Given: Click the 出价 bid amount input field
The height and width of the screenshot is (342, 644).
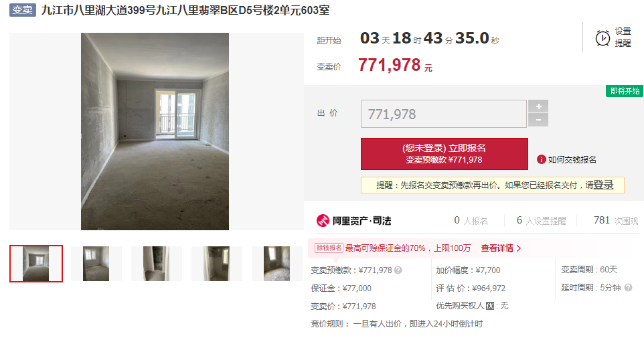Looking at the screenshot, I should click(x=444, y=114).
